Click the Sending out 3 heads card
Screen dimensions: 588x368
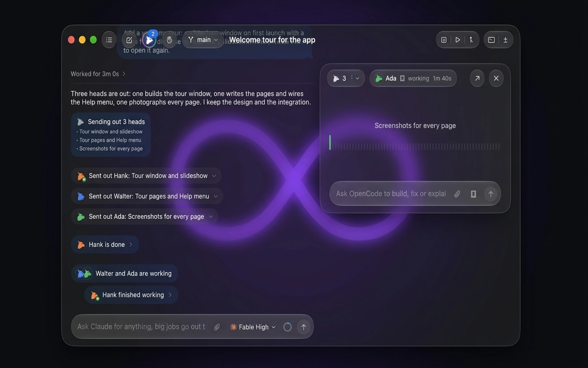tap(111, 135)
